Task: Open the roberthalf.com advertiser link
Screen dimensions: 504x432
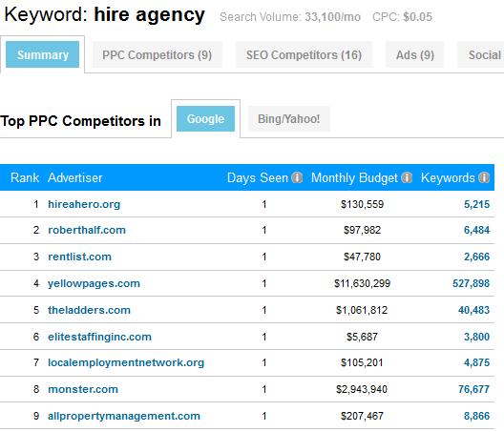Action: [87, 230]
